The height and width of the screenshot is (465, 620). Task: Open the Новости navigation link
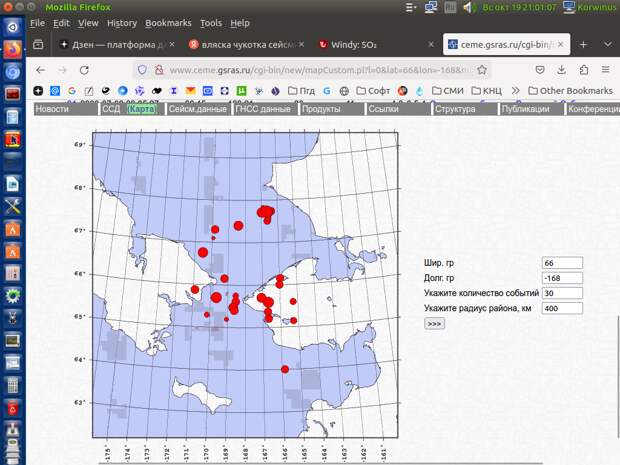click(52, 109)
